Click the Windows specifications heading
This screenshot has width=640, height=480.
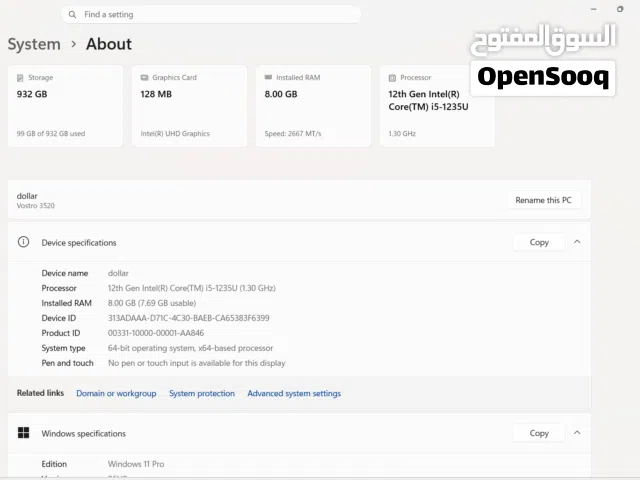click(84, 433)
